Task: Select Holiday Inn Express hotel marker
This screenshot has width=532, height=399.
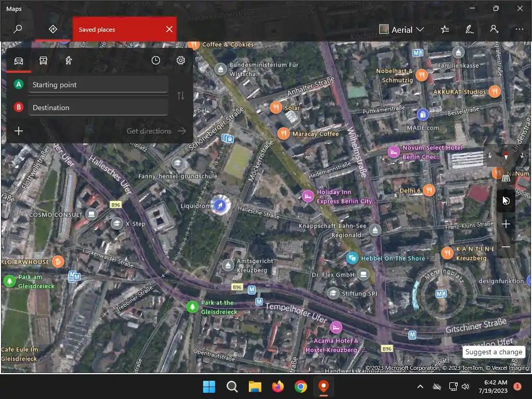Action: click(x=308, y=196)
